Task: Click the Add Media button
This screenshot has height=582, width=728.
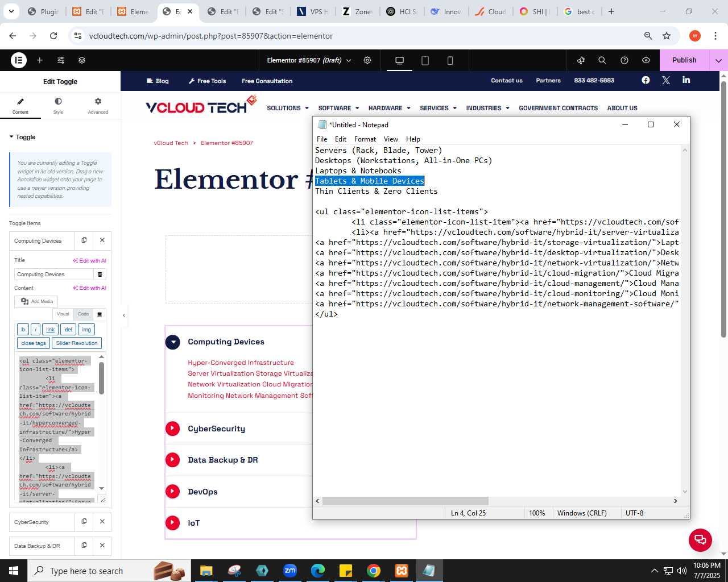Action: click(x=37, y=301)
